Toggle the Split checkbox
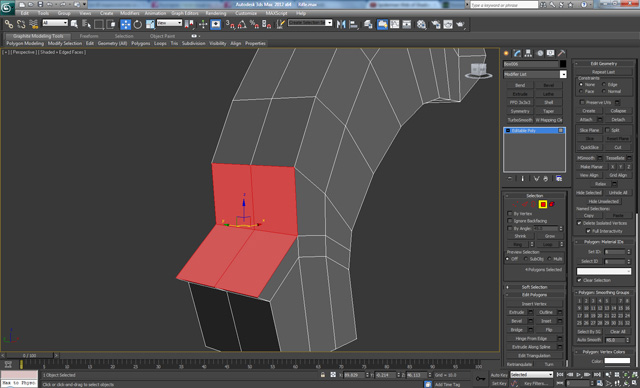This screenshot has height=388, width=640. tap(607, 130)
